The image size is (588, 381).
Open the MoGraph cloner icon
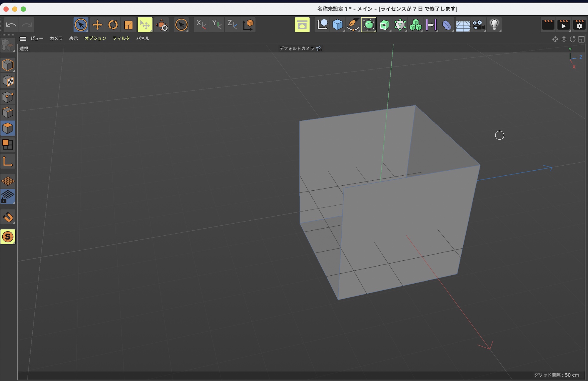[415, 25]
